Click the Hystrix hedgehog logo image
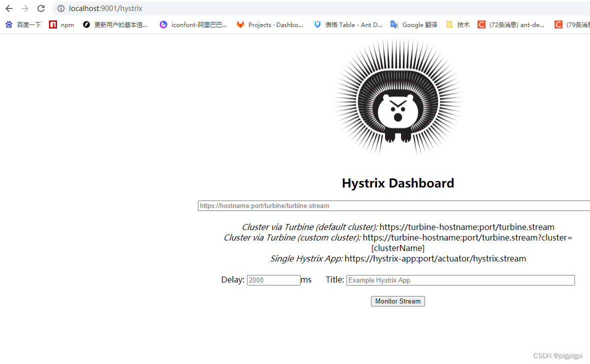Viewport: 590px width, 364px height. click(x=398, y=96)
